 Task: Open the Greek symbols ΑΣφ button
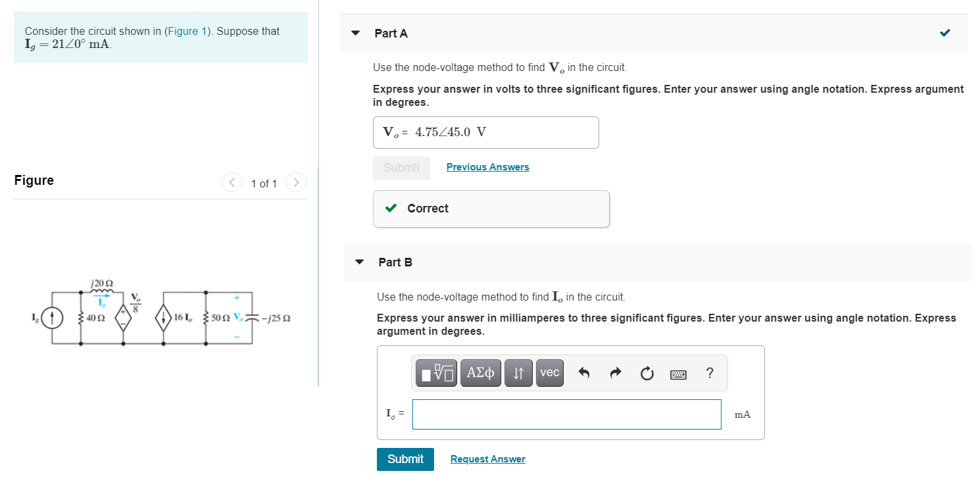pos(481,373)
